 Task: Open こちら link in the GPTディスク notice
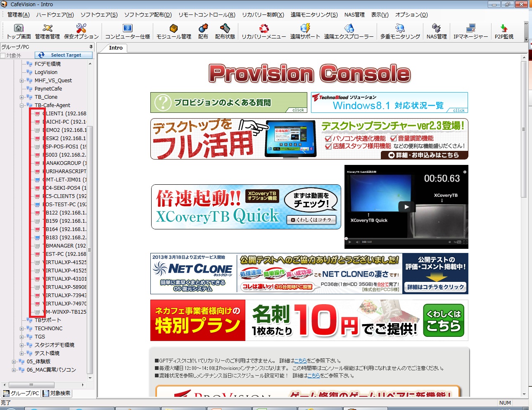click(x=300, y=360)
